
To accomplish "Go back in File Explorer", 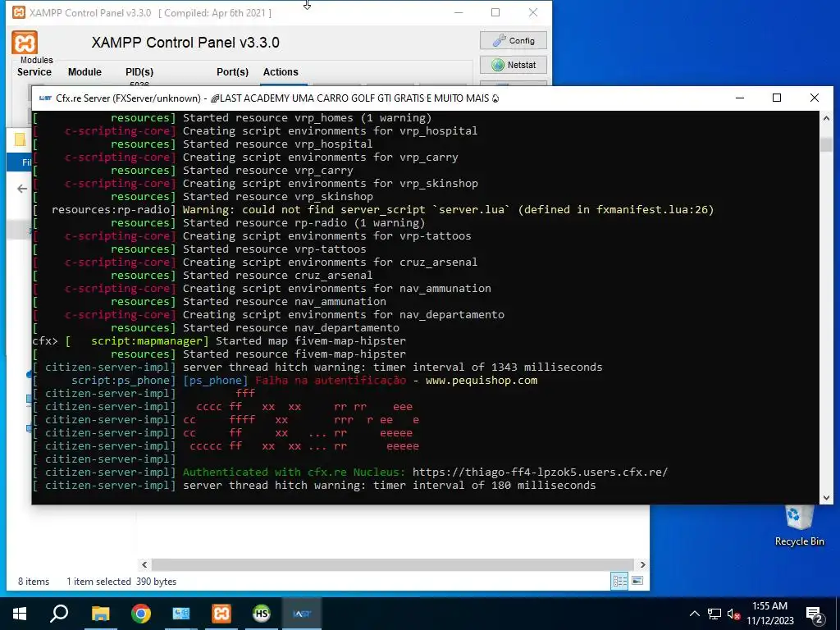I will click(22, 189).
